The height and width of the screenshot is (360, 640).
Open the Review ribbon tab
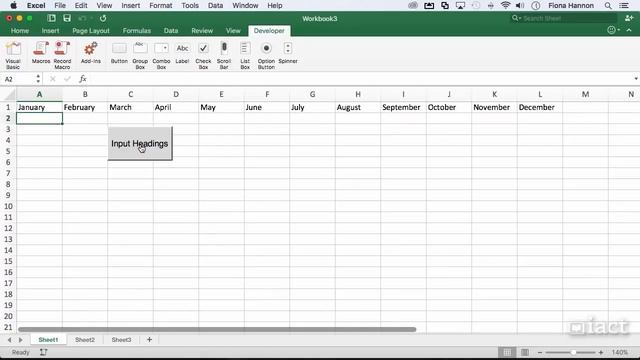(202, 31)
